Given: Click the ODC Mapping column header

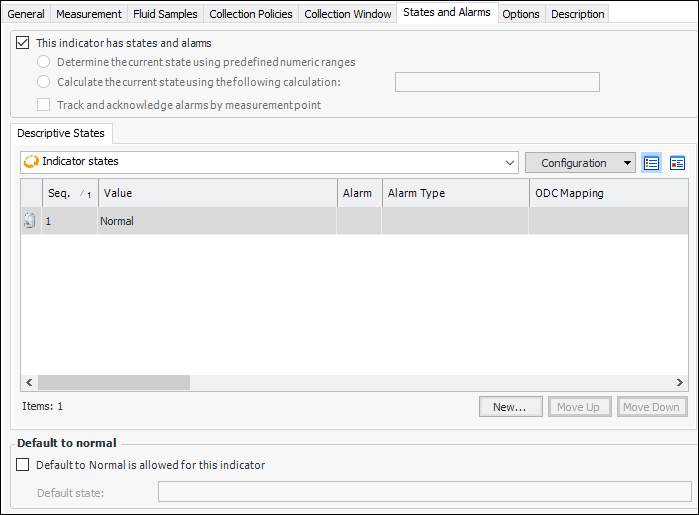Looking at the screenshot, I should click(x=609, y=193).
